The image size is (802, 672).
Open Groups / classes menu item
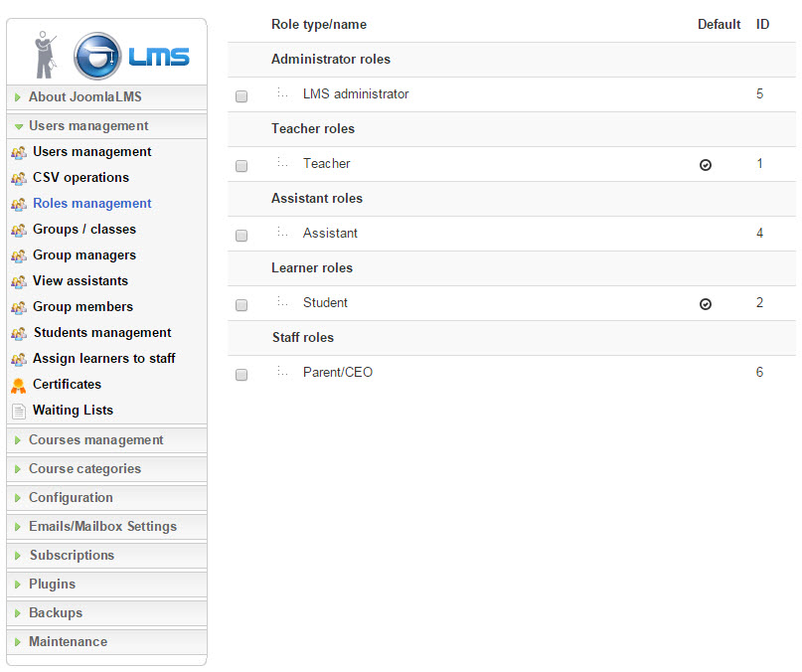(84, 230)
